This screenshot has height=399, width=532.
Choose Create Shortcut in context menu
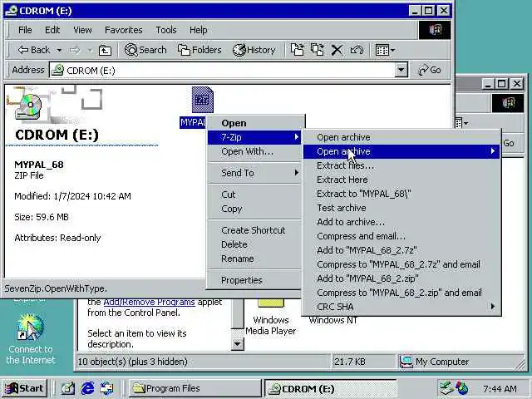(x=254, y=230)
